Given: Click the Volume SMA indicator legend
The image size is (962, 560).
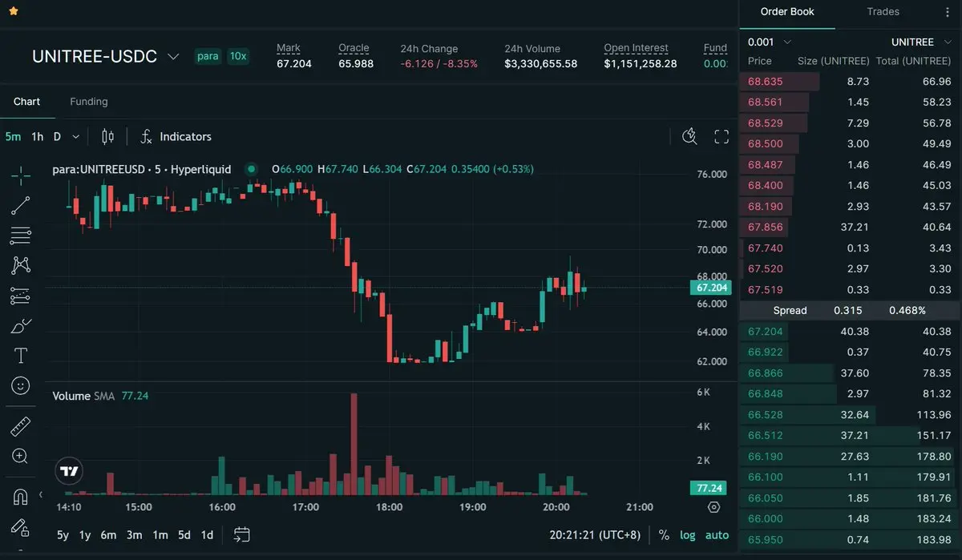Looking at the screenshot, I should pyautogui.click(x=101, y=396).
